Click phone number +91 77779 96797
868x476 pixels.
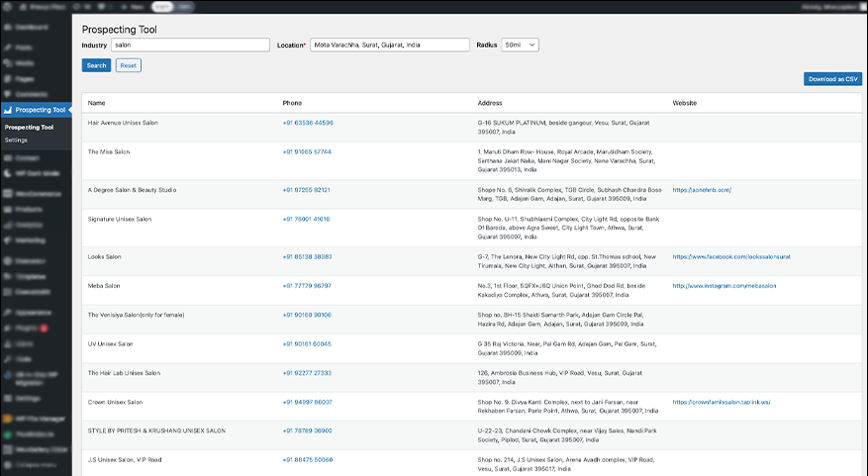click(x=307, y=286)
